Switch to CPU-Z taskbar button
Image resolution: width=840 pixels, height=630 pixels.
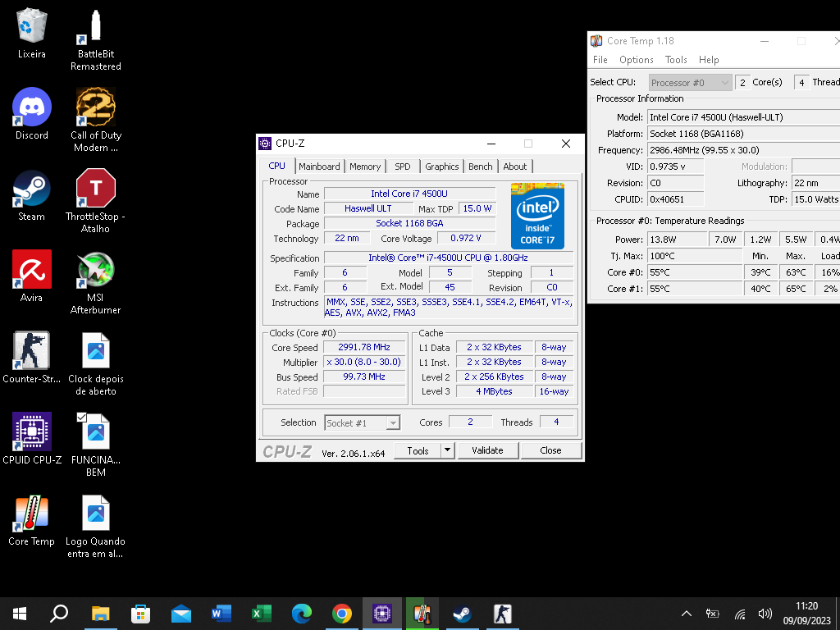click(382, 614)
